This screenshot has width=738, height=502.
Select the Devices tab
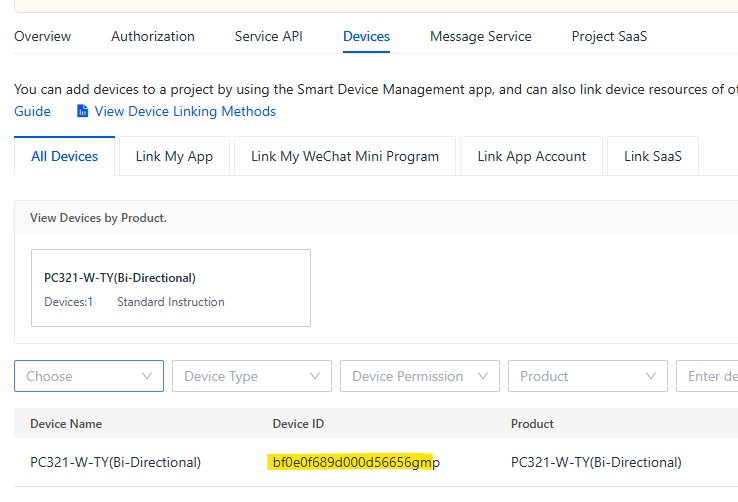click(366, 36)
